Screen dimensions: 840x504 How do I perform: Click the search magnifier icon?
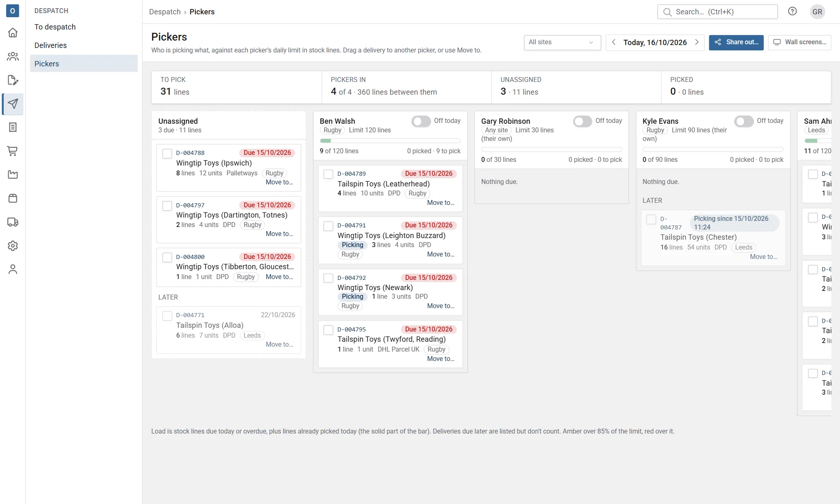click(667, 12)
